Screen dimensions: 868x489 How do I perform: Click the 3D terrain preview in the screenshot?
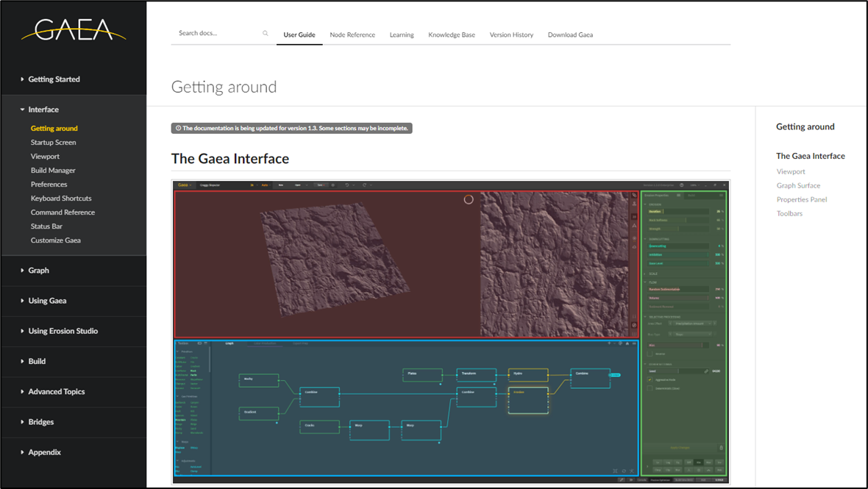click(x=335, y=259)
